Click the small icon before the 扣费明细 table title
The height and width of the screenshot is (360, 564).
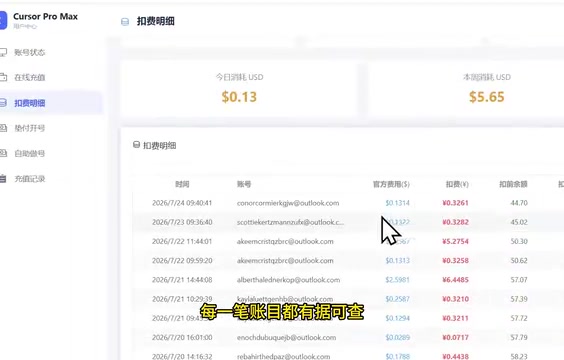136,145
